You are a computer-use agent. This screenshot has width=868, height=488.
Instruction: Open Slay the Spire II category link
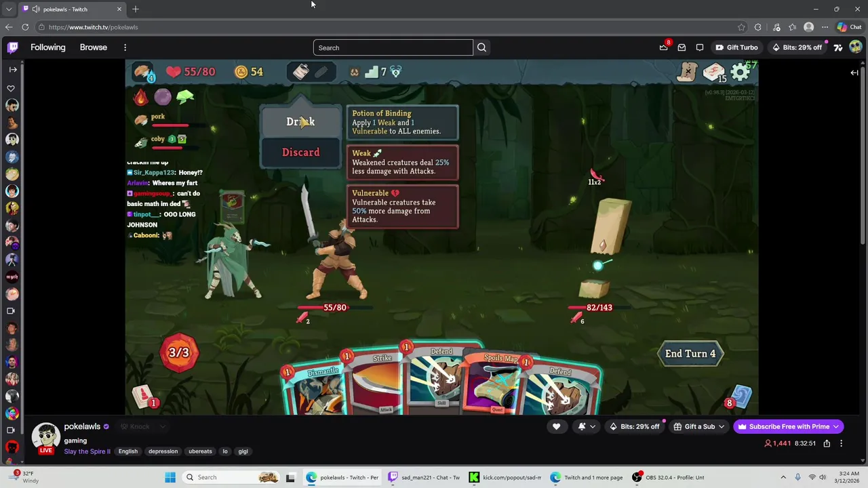coord(87,451)
